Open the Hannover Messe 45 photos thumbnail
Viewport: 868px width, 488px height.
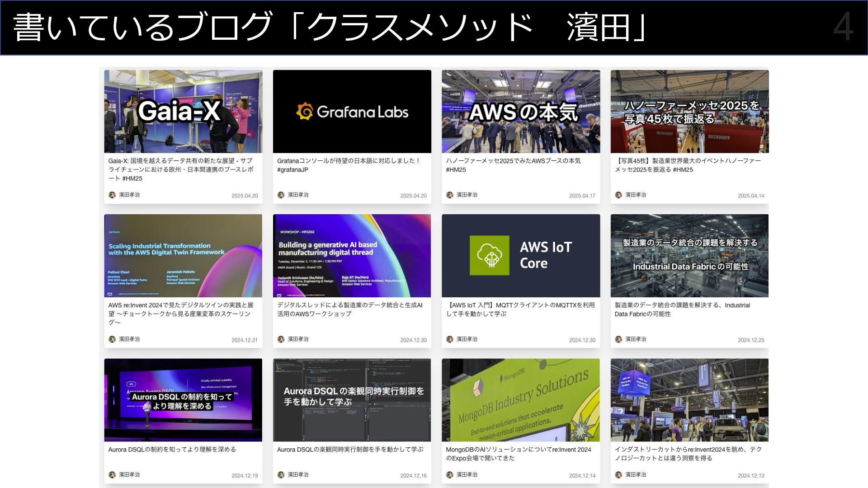(689, 111)
